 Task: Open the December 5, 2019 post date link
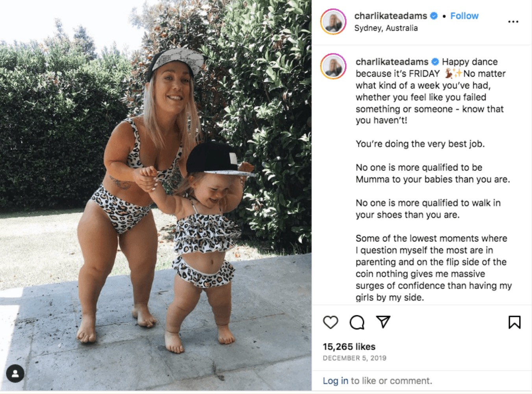(x=355, y=358)
